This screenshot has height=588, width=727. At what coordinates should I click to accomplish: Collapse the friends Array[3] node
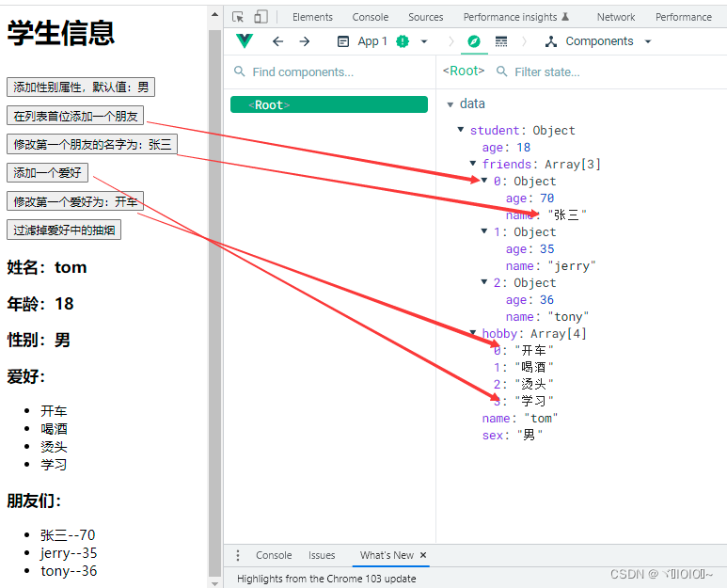473,164
